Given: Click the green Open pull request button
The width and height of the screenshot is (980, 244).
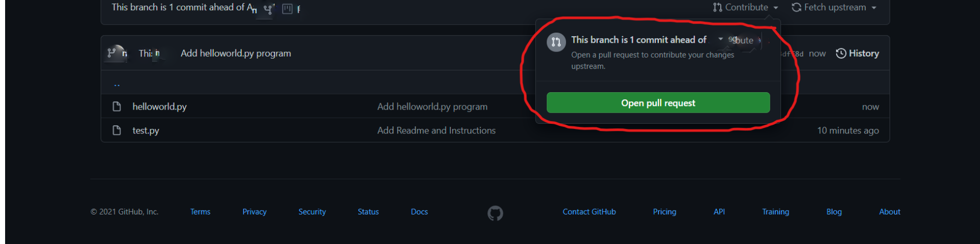Looking at the screenshot, I should click(x=658, y=103).
